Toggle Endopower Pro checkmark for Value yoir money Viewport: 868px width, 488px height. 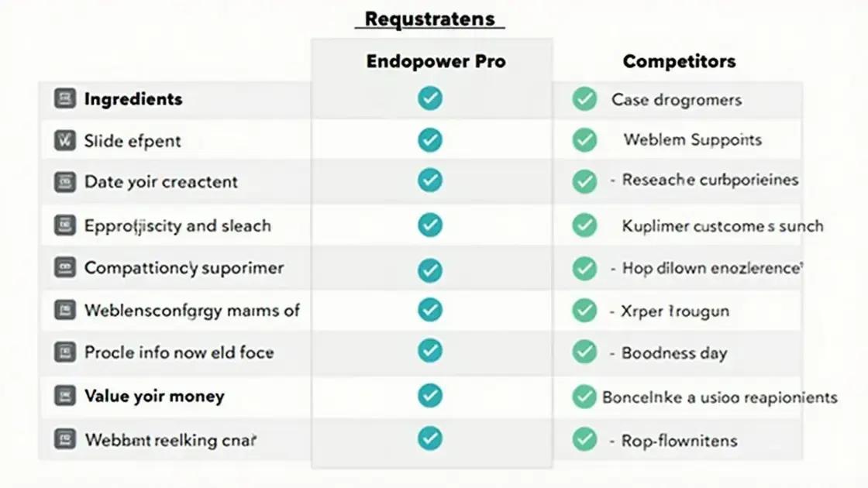point(430,395)
